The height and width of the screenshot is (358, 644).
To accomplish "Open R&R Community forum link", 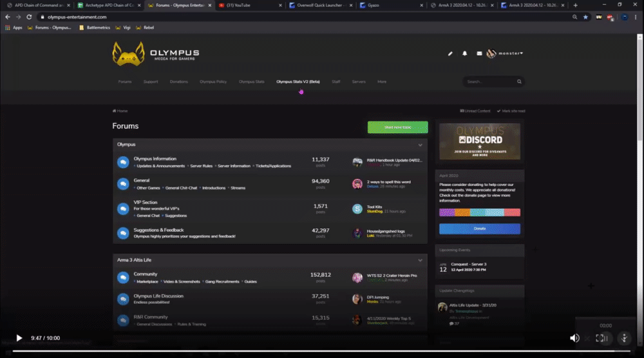I will coord(150,317).
